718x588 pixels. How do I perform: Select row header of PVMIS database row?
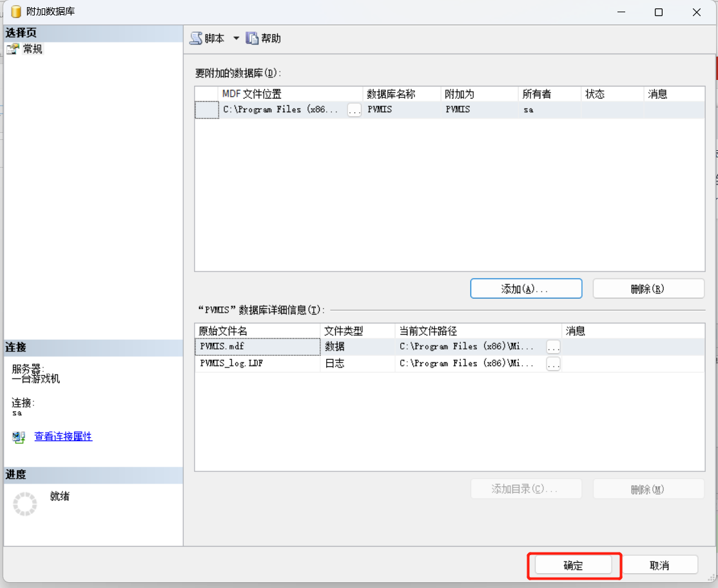[207, 110]
